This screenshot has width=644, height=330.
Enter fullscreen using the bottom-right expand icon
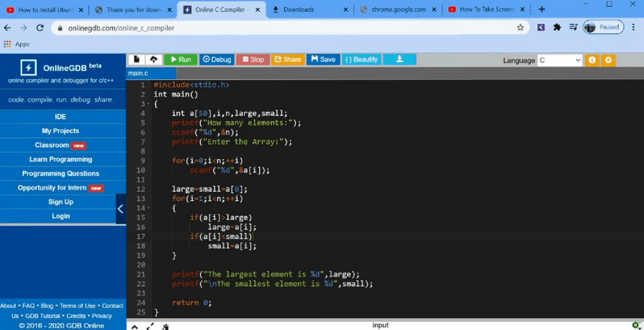coord(635,325)
